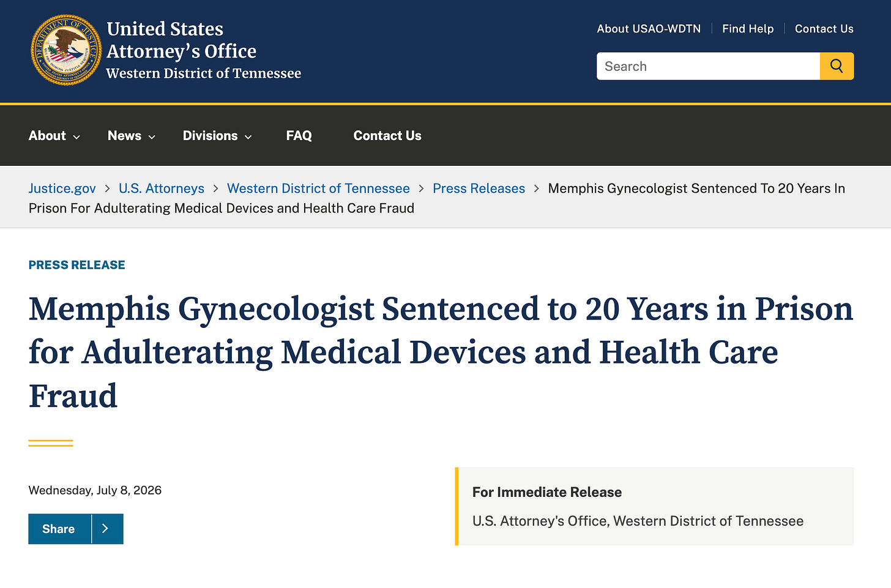Click the Department of Justice seal logo
Viewport: 891px width, 588px height.
point(66,50)
